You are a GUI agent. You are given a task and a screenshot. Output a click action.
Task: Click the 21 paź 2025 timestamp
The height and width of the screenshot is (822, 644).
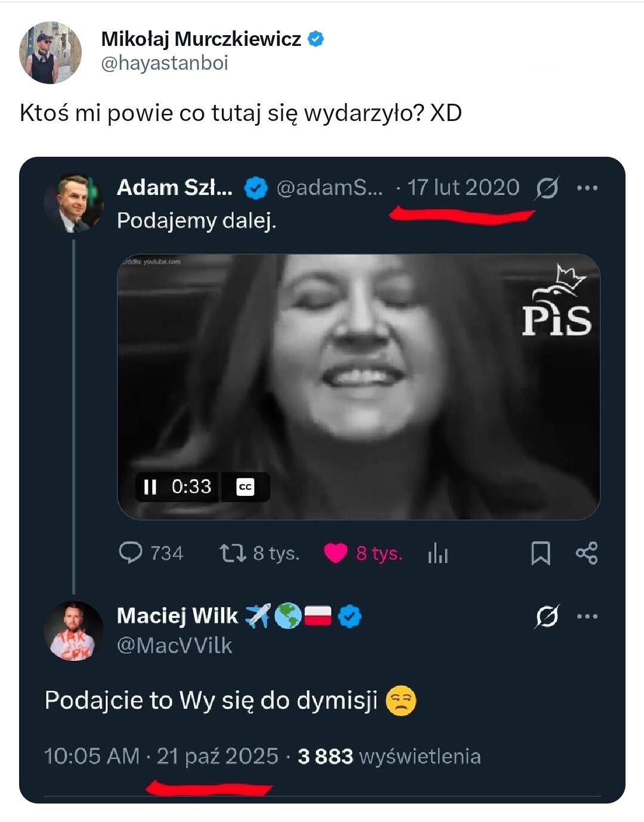tap(217, 756)
